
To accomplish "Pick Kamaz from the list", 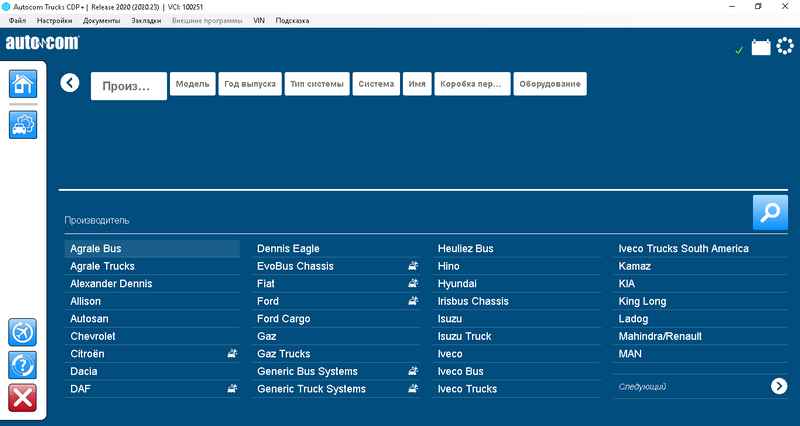I will 701,266.
